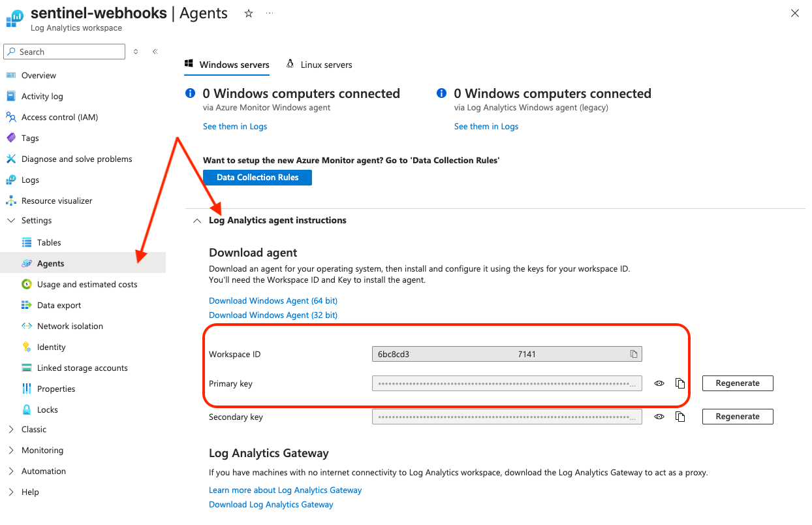Screen dimensions: 812x525
Task: Click the Tags icon in the sidebar
Action: pyautogui.click(x=10, y=138)
